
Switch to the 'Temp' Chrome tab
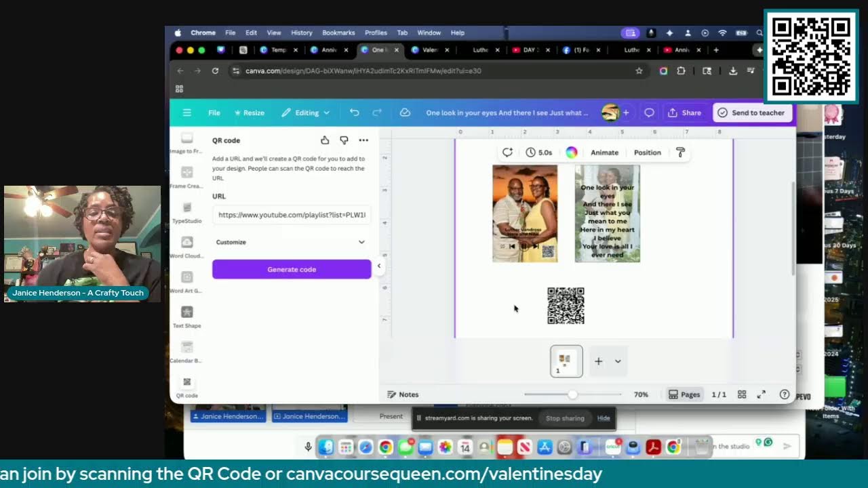pyautogui.click(x=278, y=50)
